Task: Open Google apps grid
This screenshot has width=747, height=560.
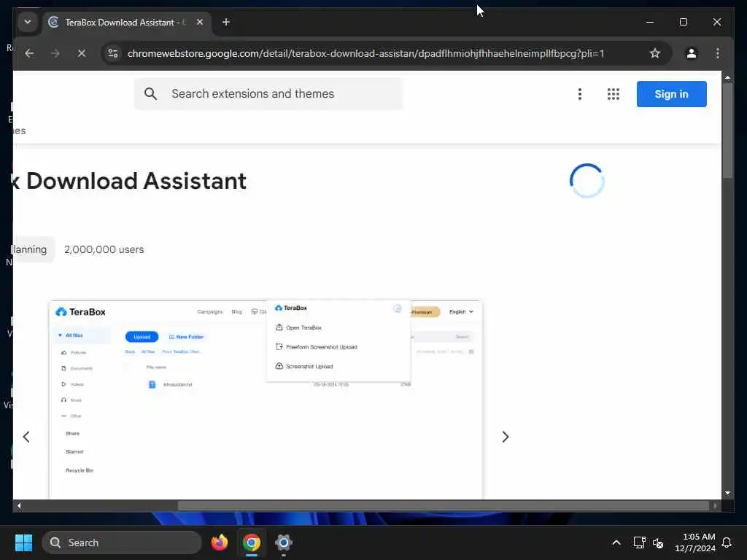Action: 613,94
